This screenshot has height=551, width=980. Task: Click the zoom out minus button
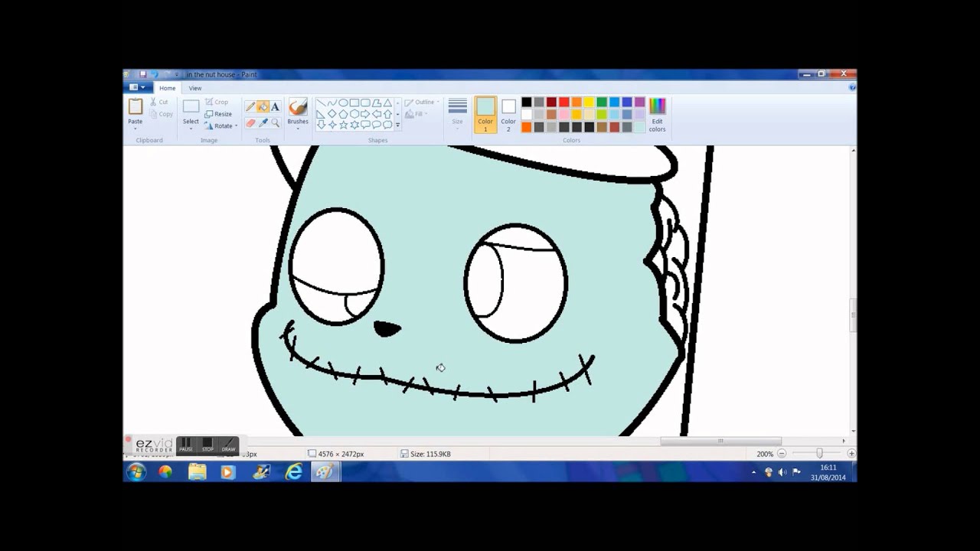coord(782,454)
